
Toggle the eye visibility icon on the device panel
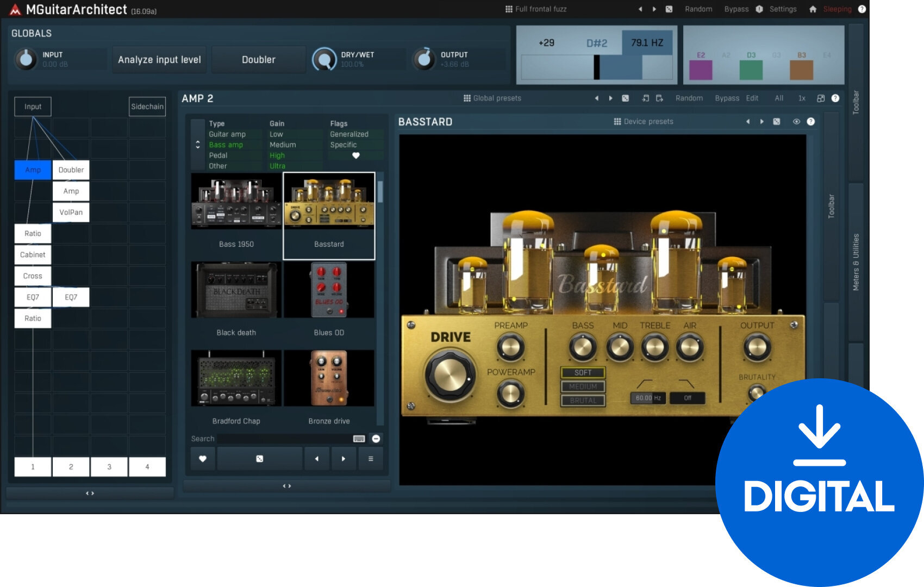(795, 121)
